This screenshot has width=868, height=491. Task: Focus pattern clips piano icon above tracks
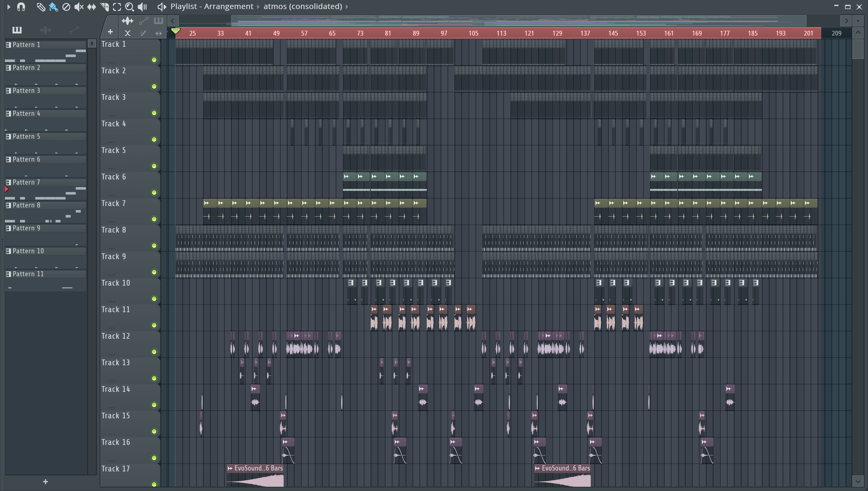[x=158, y=21]
